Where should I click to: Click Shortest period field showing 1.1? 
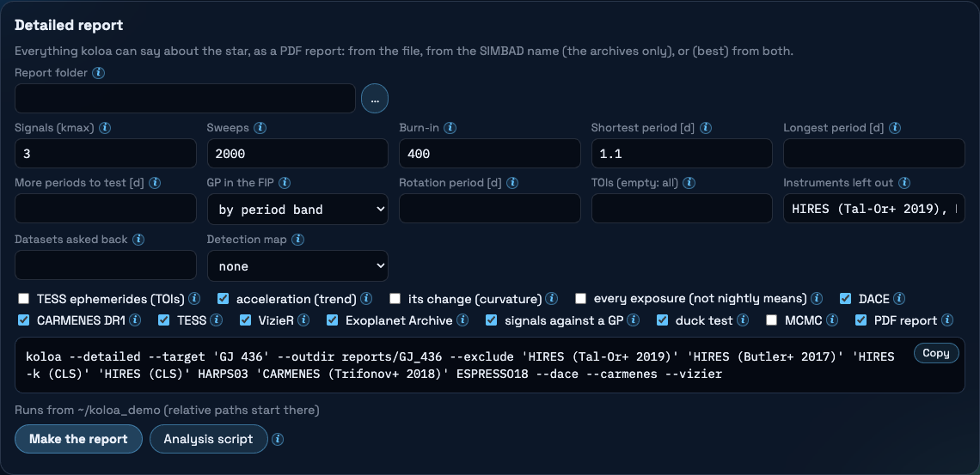click(682, 154)
